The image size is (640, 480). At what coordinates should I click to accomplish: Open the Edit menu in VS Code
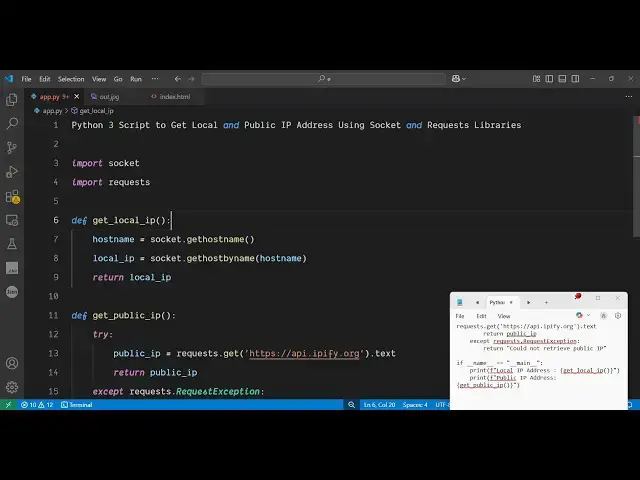(44, 79)
